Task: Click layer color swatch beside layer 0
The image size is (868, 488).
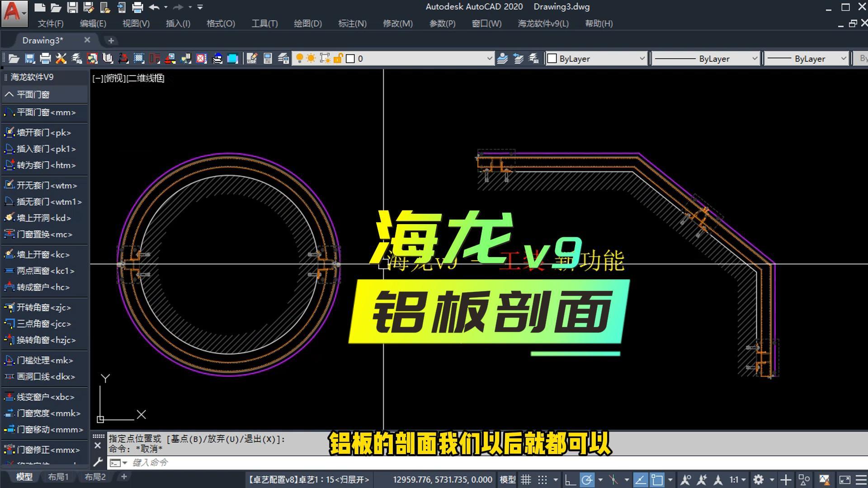Action: (350, 59)
